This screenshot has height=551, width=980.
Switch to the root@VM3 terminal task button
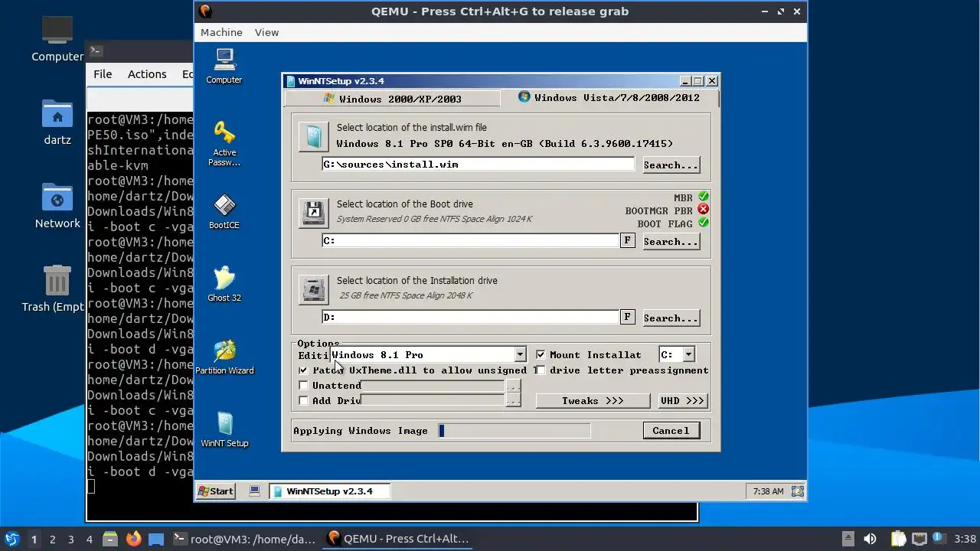(244, 539)
